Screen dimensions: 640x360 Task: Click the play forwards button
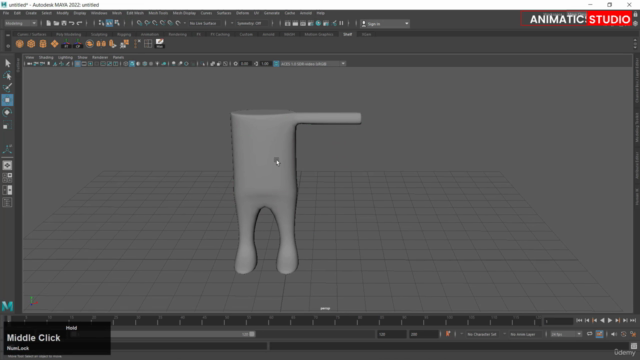610,321
